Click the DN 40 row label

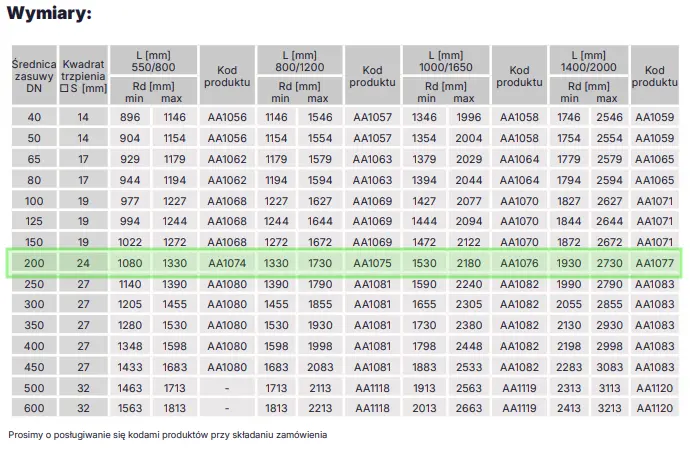coord(34,117)
